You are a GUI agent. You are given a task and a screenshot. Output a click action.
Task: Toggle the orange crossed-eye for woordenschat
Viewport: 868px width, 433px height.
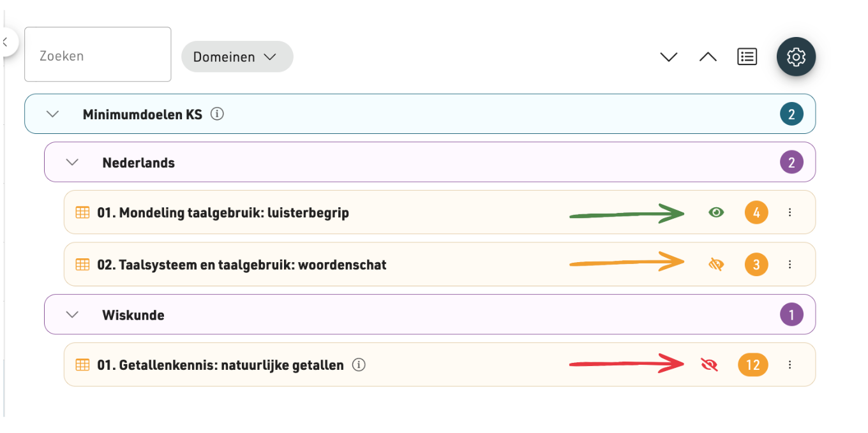[x=716, y=264]
